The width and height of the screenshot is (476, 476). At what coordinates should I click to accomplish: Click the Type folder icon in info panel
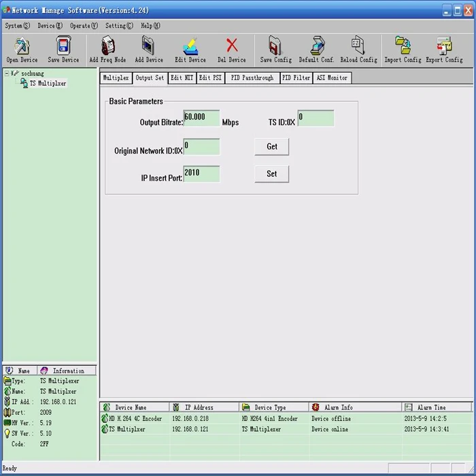(x=7, y=381)
